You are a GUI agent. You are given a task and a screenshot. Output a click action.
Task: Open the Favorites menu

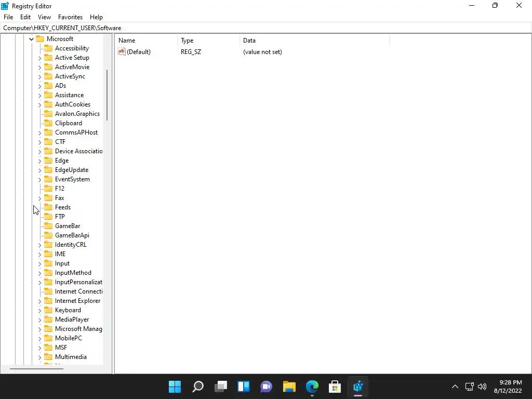pyautogui.click(x=70, y=17)
